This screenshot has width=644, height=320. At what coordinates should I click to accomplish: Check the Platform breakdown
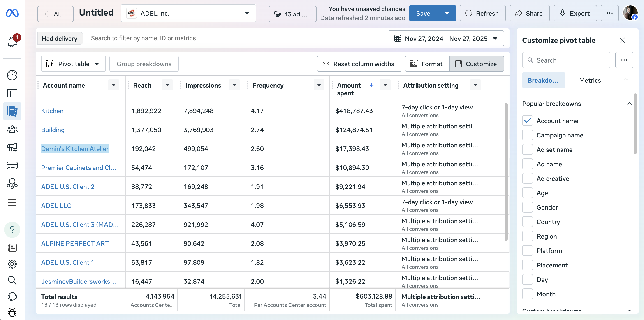(x=528, y=251)
